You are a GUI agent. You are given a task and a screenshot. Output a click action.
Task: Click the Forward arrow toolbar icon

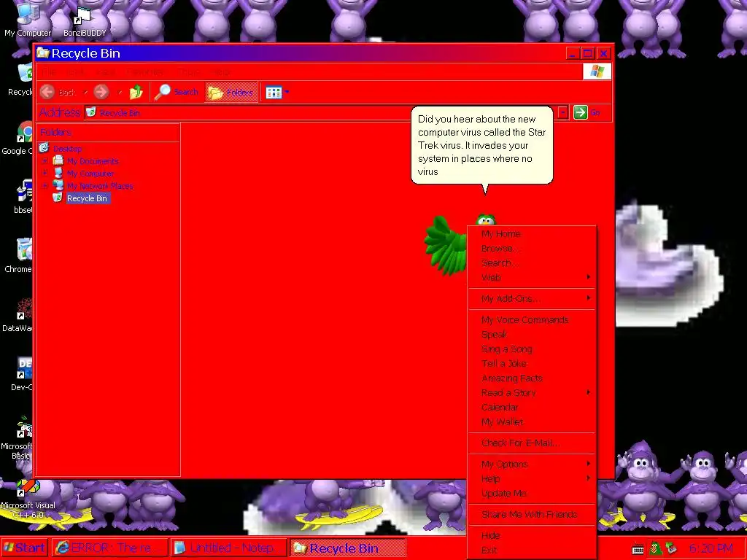[101, 92]
